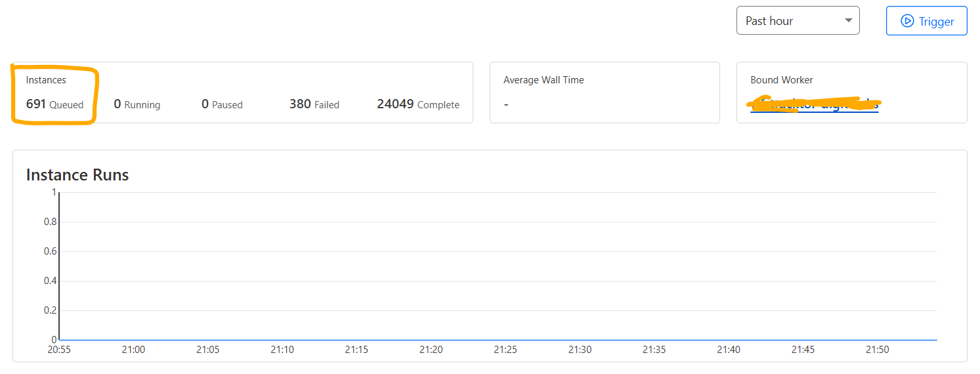This screenshot has width=980, height=374.
Task: Click the 20:55 chart start time label
Action: (x=59, y=350)
